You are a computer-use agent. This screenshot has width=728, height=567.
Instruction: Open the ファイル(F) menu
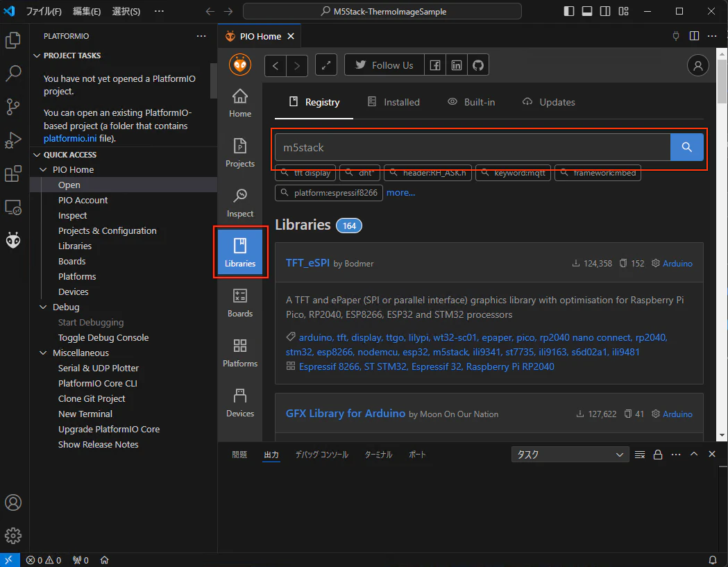tap(44, 12)
